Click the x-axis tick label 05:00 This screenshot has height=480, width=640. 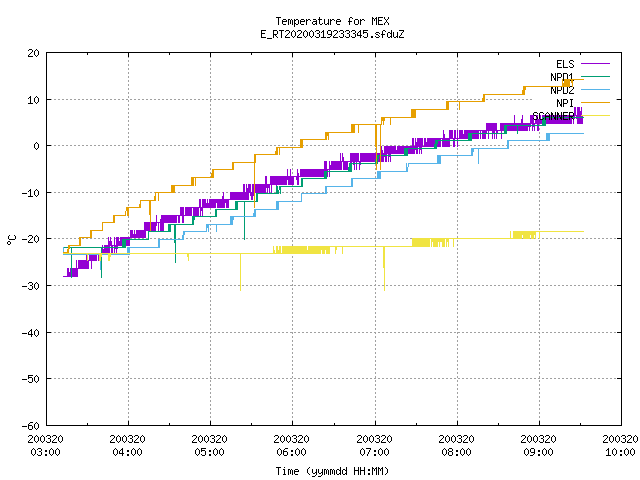(209, 452)
